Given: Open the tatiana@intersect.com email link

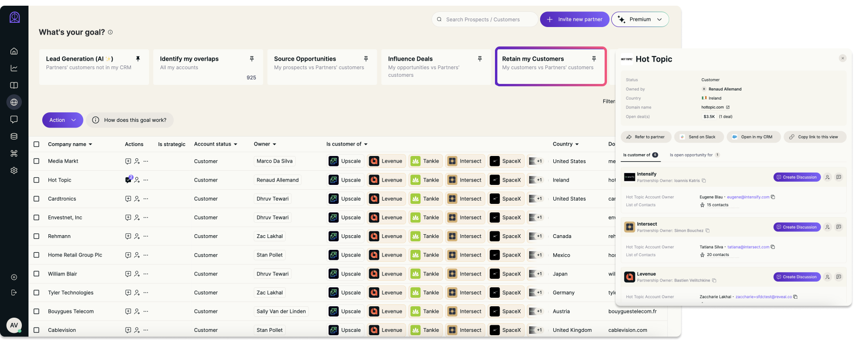Looking at the screenshot, I should point(748,247).
